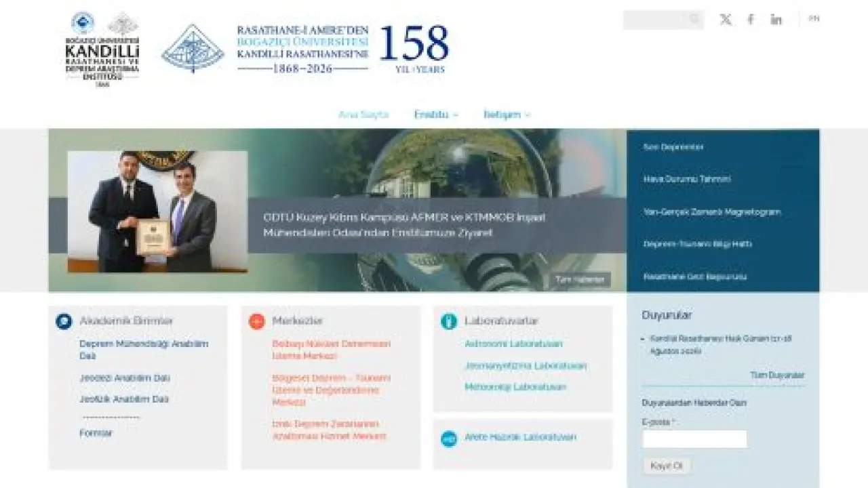Click the search magnifier icon

coord(694,20)
